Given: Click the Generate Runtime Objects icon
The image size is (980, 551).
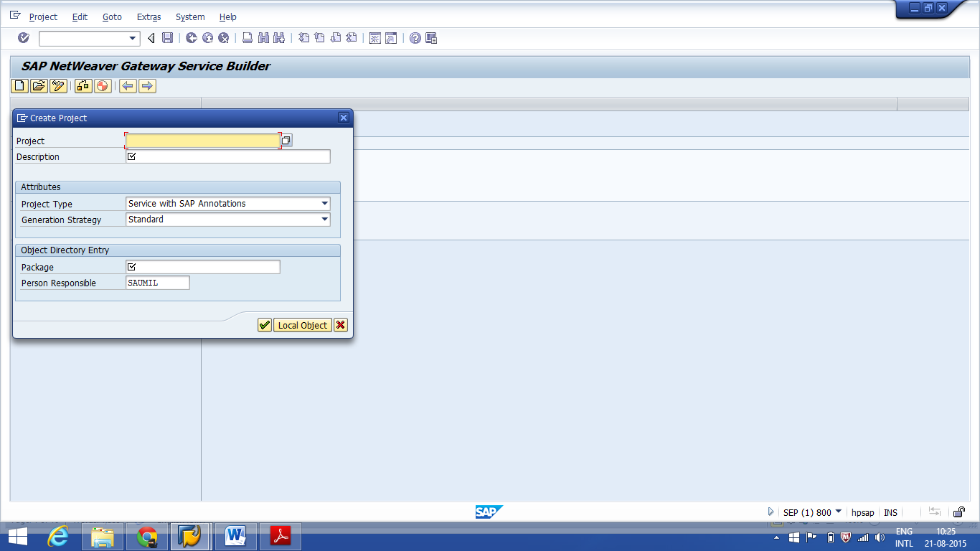Looking at the screenshot, I should [x=103, y=86].
